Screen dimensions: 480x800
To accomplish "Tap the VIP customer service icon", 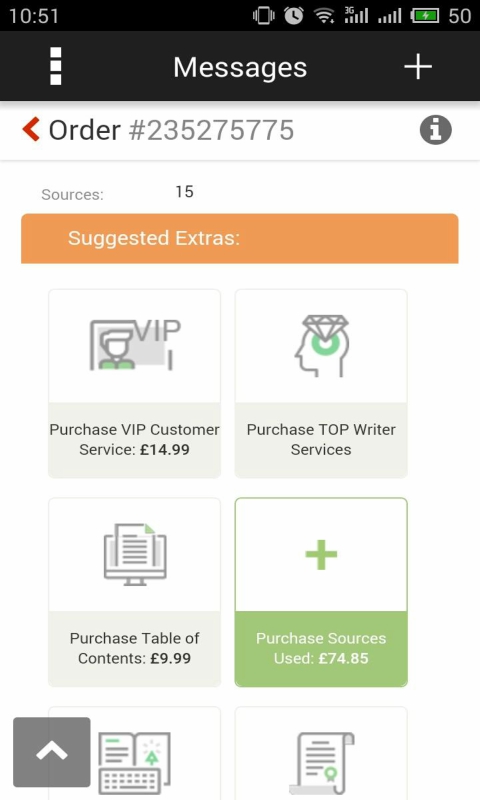I will click(135, 344).
